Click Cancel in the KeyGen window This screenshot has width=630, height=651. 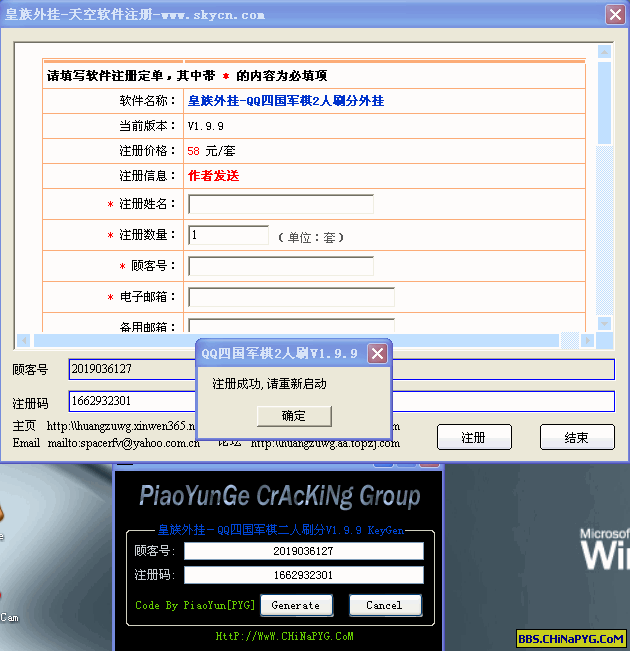click(385, 605)
